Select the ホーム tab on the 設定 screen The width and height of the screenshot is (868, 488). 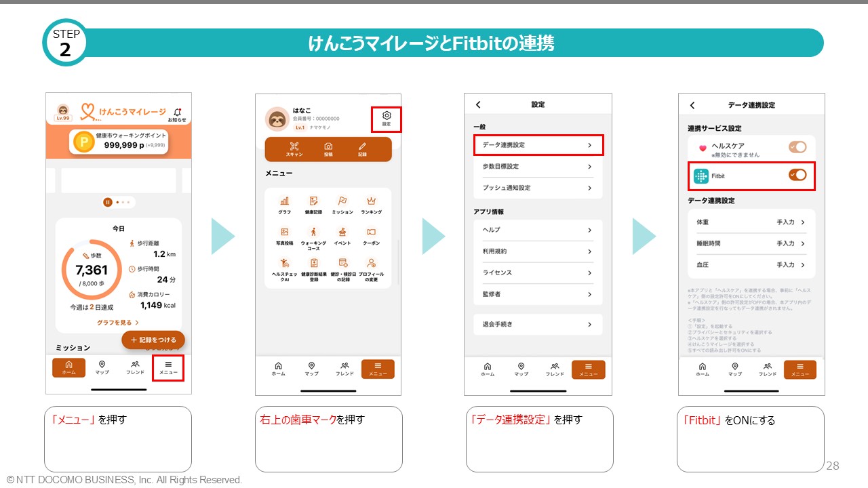pyautogui.click(x=488, y=370)
